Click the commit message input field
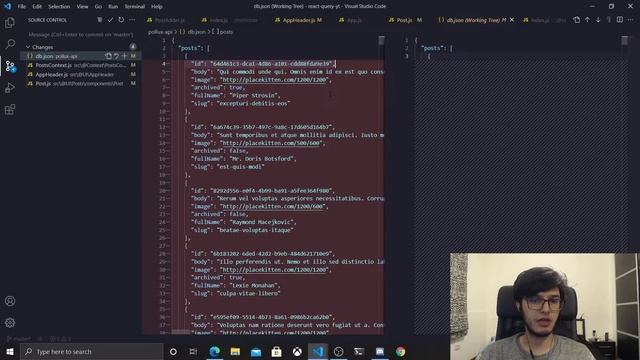This screenshot has width=640, height=360. (x=80, y=35)
